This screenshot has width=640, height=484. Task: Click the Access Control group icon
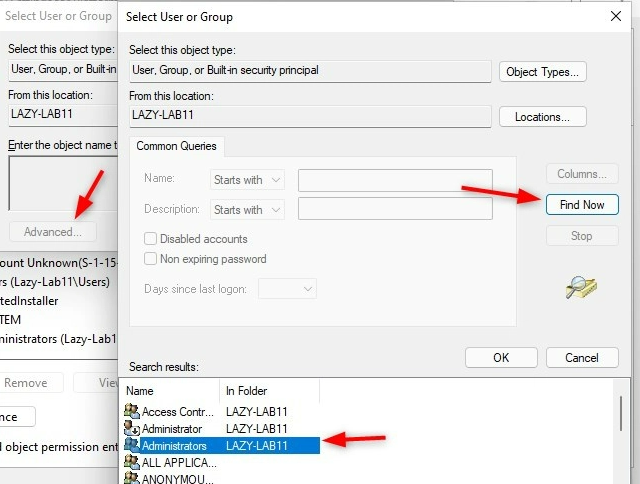[x=132, y=411]
